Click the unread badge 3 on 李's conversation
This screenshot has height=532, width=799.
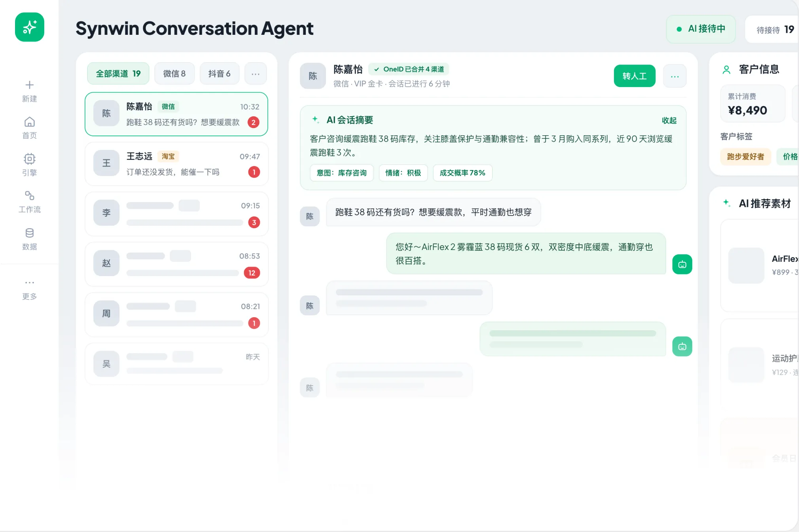(x=254, y=222)
